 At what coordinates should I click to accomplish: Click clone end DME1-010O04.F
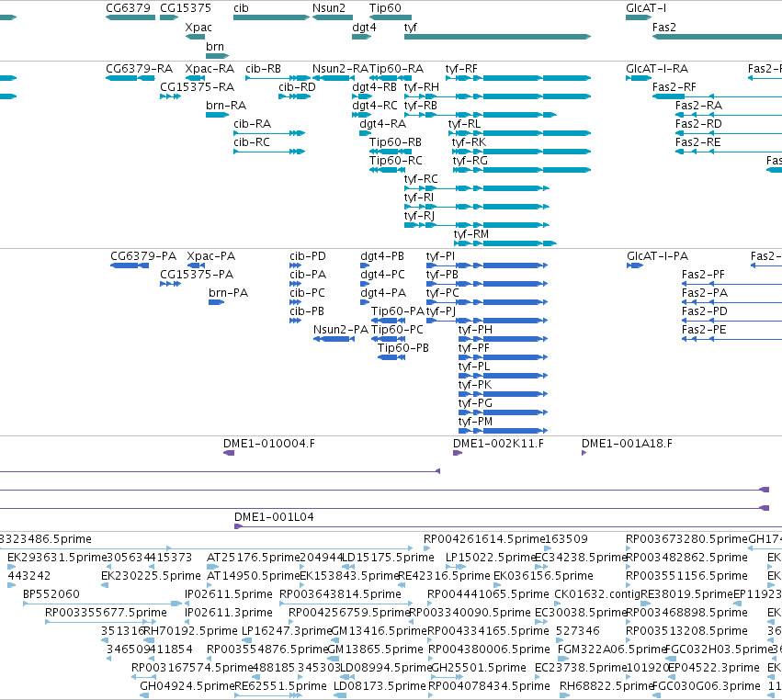pos(229,453)
